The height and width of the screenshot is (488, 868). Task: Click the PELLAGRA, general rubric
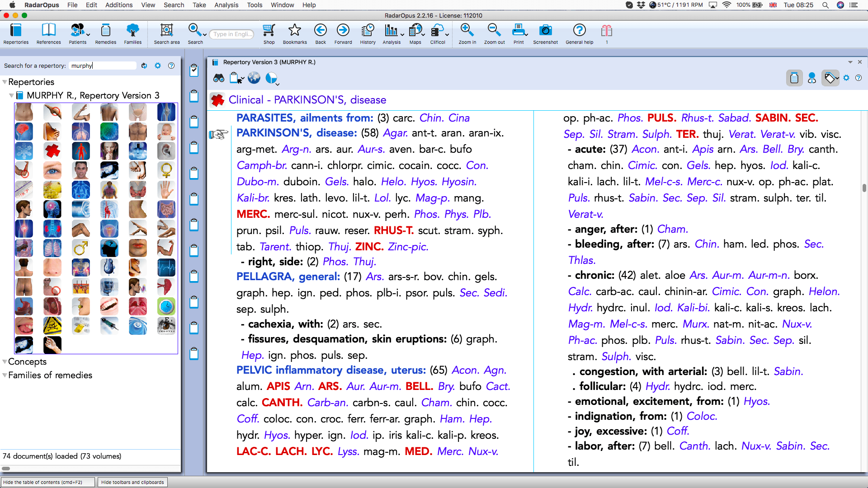pyautogui.click(x=288, y=277)
